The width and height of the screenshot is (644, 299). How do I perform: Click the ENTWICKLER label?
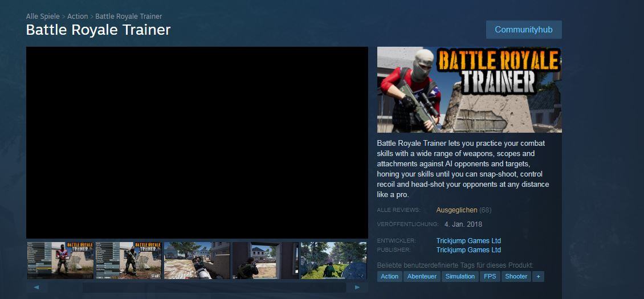[x=396, y=241]
